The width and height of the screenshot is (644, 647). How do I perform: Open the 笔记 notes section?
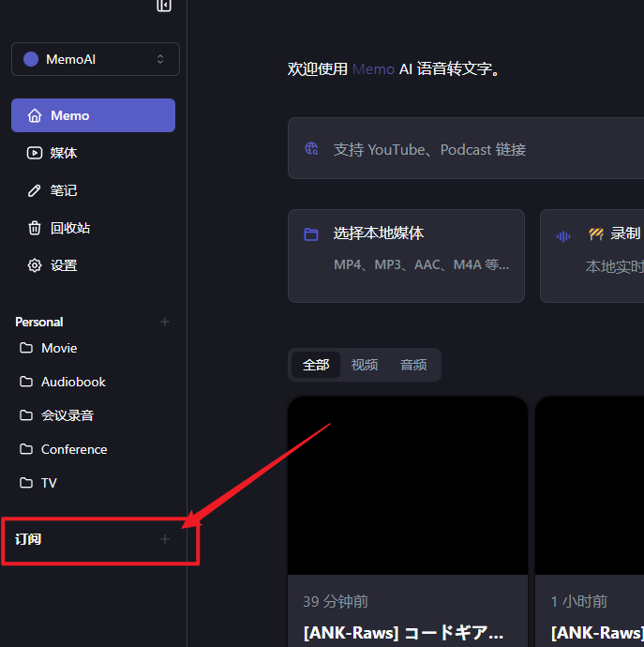click(93, 190)
